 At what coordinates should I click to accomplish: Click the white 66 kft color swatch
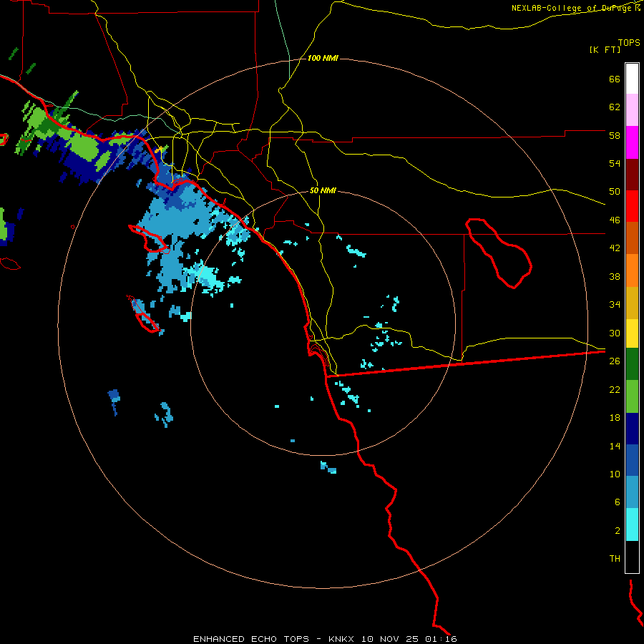pos(632,79)
